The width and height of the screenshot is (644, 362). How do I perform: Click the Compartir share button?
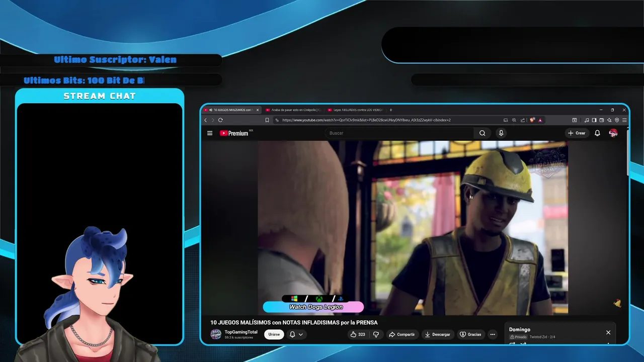pyautogui.click(x=402, y=334)
